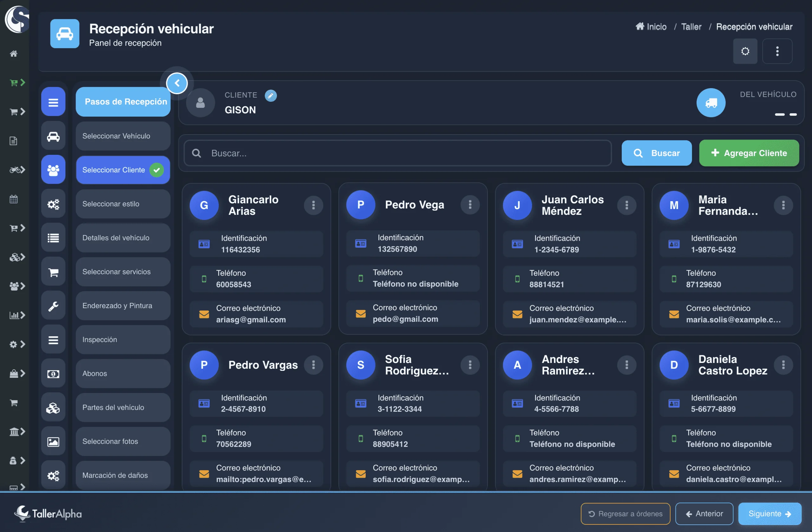Click the edit pencil badge next to CLIENTE
The image size is (812, 532).
[271, 95]
